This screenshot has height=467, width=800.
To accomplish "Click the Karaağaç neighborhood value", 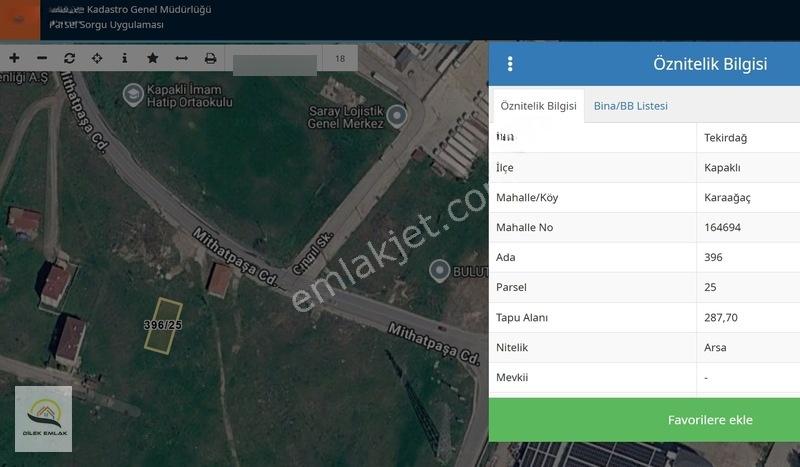I will point(727,198).
